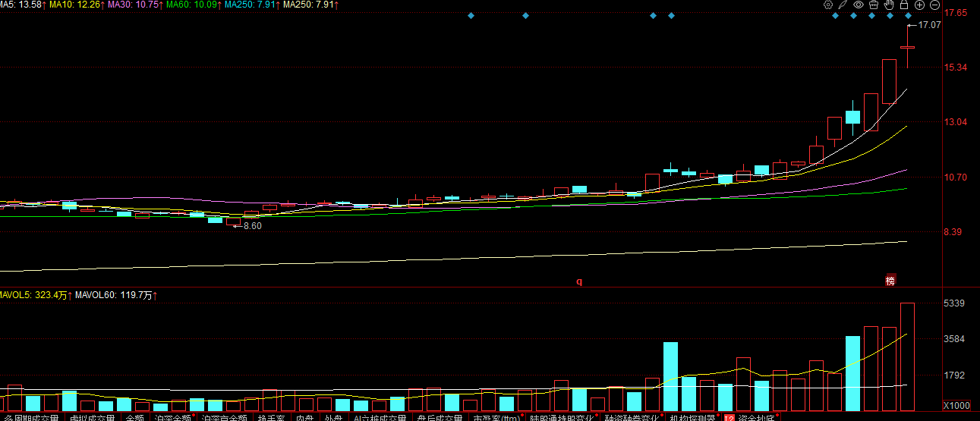980x421 pixels.
Task: Zoom out with the minus icon
Action: (x=934, y=5)
